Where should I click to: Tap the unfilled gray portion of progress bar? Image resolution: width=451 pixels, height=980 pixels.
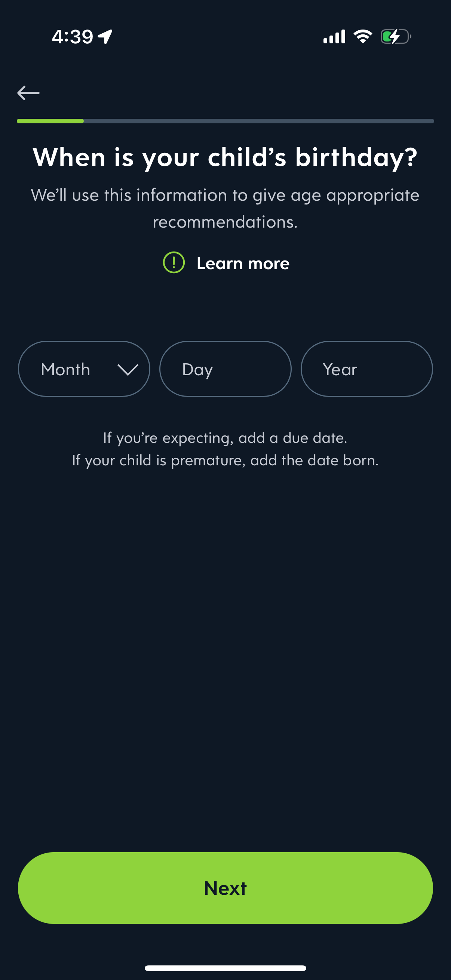[x=259, y=121]
